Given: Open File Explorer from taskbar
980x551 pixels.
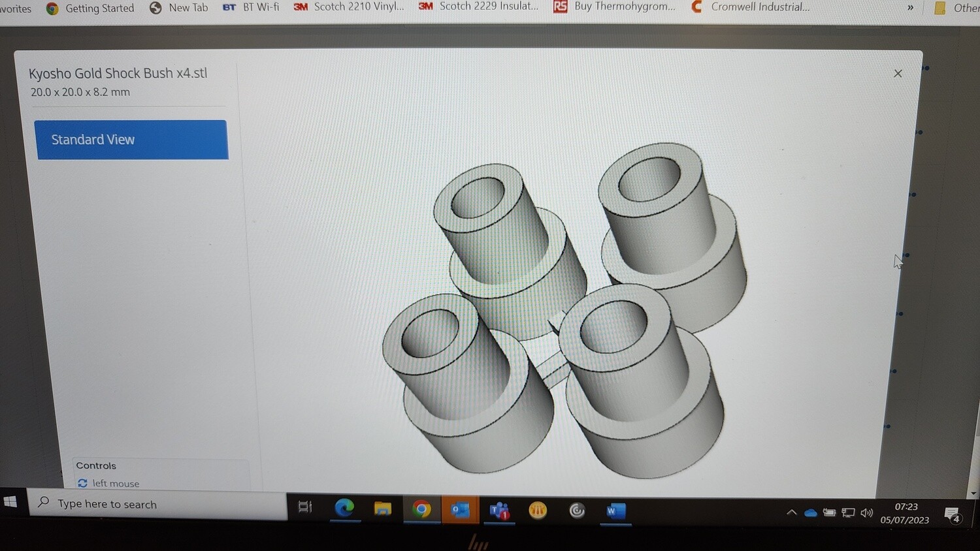Looking at the screenshot, I should click(x=383, y=509).
